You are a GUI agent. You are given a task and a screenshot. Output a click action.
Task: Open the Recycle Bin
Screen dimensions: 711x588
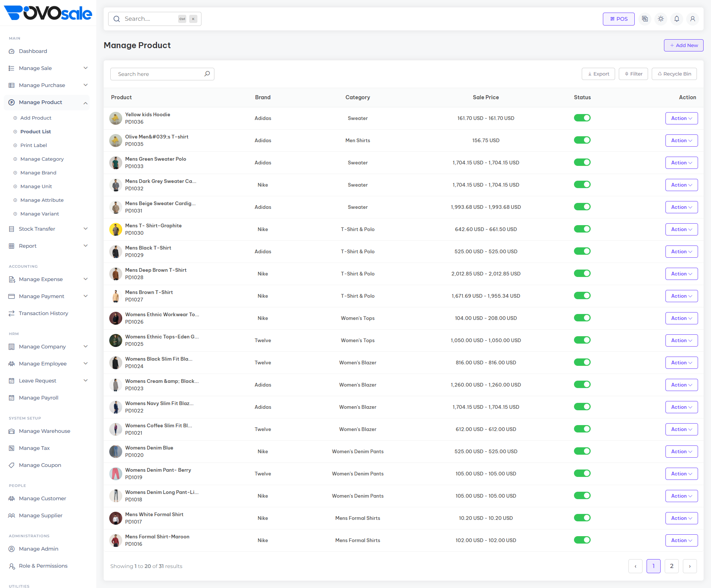[x=674, y=74]
